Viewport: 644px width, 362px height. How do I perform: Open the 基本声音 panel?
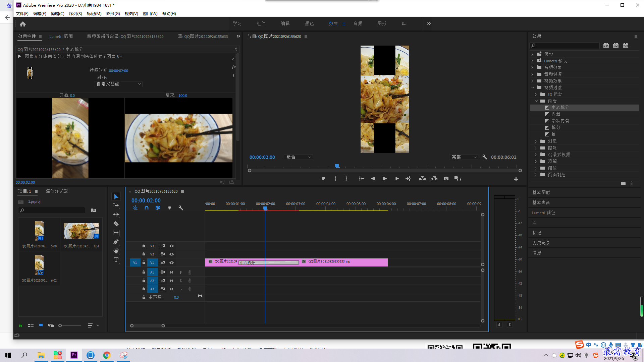coord(541,202)
